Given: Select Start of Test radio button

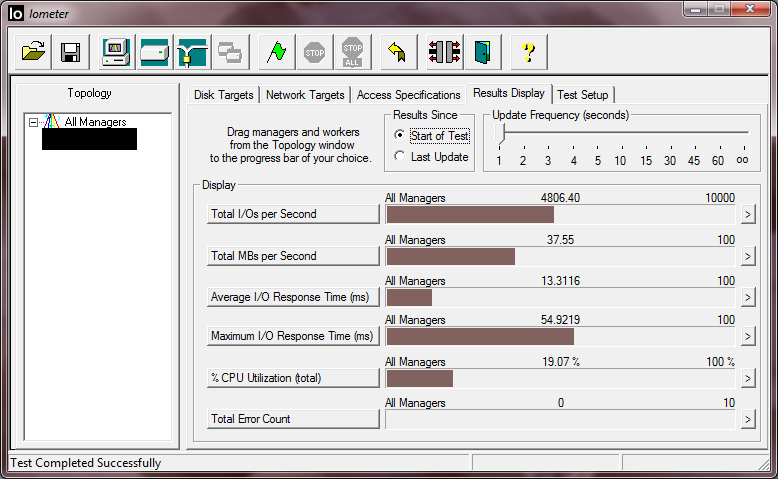Looking at the screenshot, I should (399, 135).
